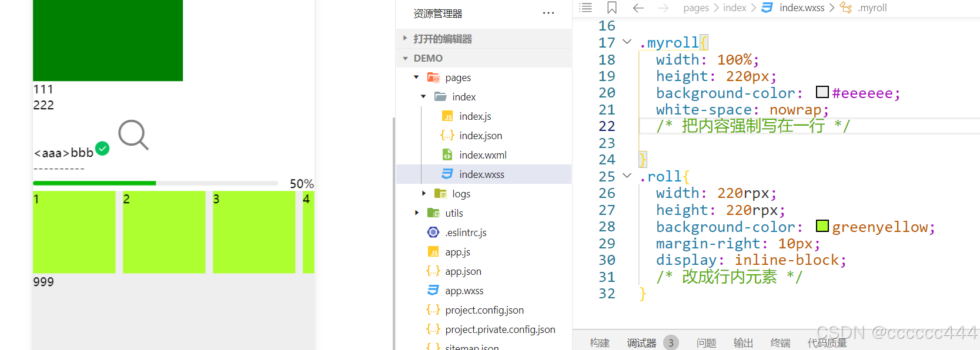
Task: Go back with the left arrow icon
Action: tap(638, 8)
